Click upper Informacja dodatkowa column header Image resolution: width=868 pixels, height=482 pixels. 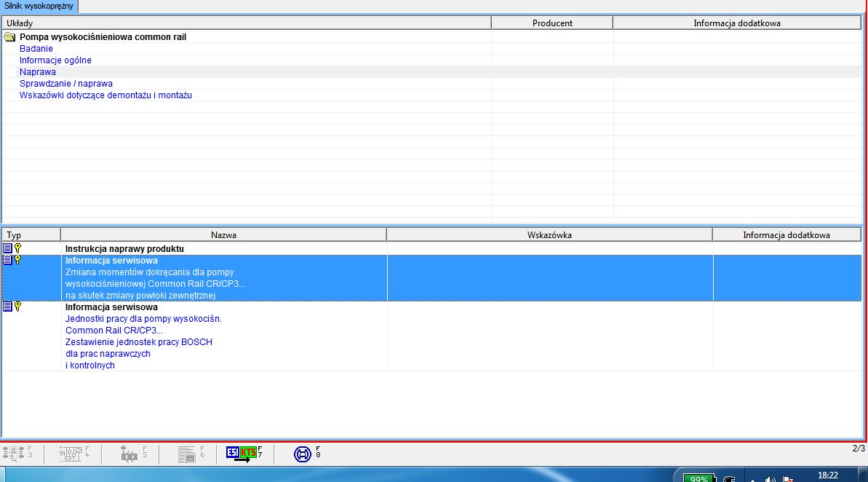point(737,23)
